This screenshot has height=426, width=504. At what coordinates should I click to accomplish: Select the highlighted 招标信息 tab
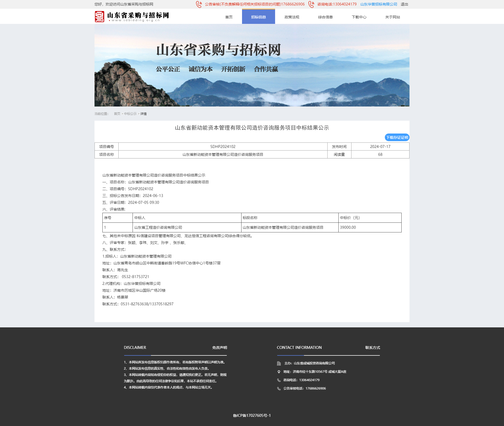(x=258, y=17)
